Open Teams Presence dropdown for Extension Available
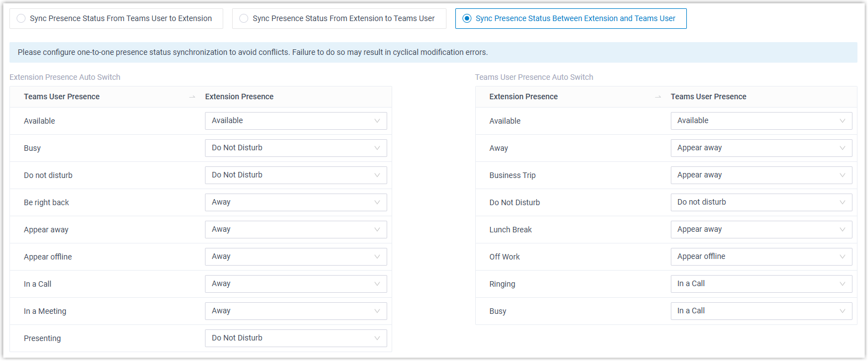The height and width of the screenshot is (361, 868). (x=761, y=121)
